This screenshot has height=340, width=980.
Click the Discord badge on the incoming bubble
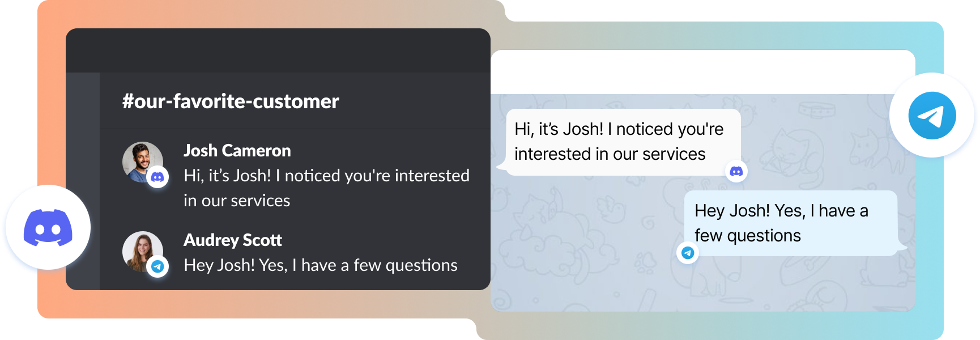[736, 171]
